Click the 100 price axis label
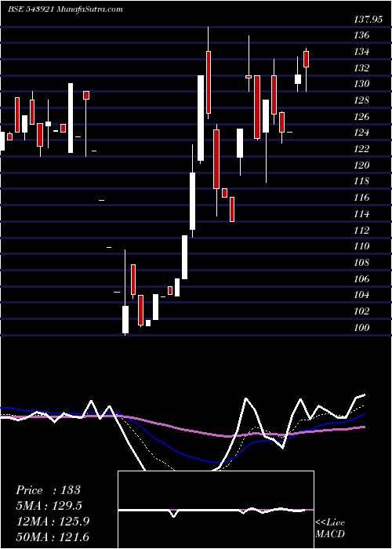Viewport: 392px width, 549px height. pyautogui.click(x=361, y=327)
